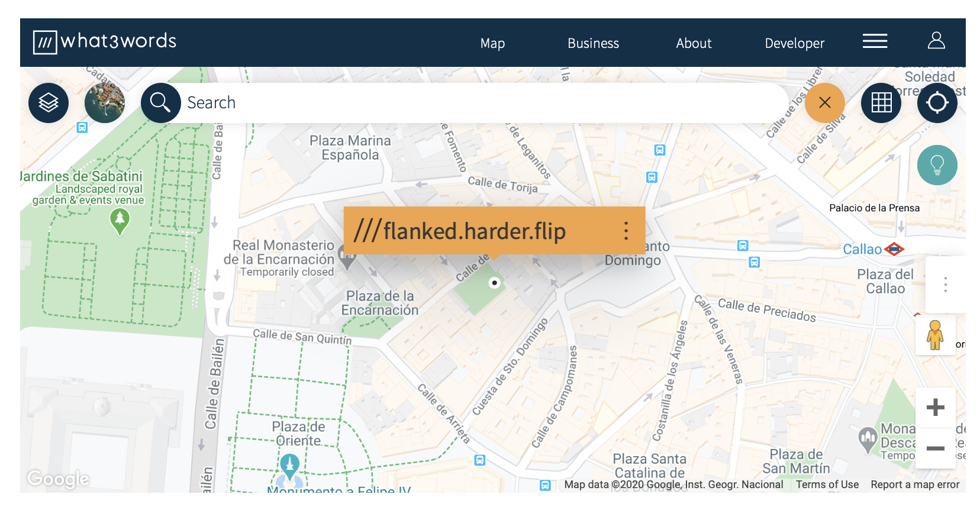Screen dimensions: 980x510
Task: Clear search with orange X button
Action: click(825, 103)
